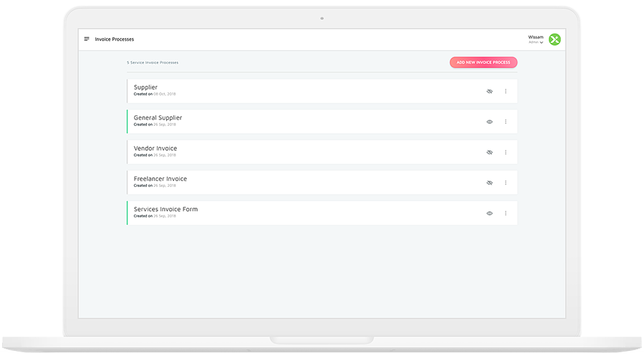Open the hamburger navigation menu
The image size is (644, 363).
(x=87, y=39)
